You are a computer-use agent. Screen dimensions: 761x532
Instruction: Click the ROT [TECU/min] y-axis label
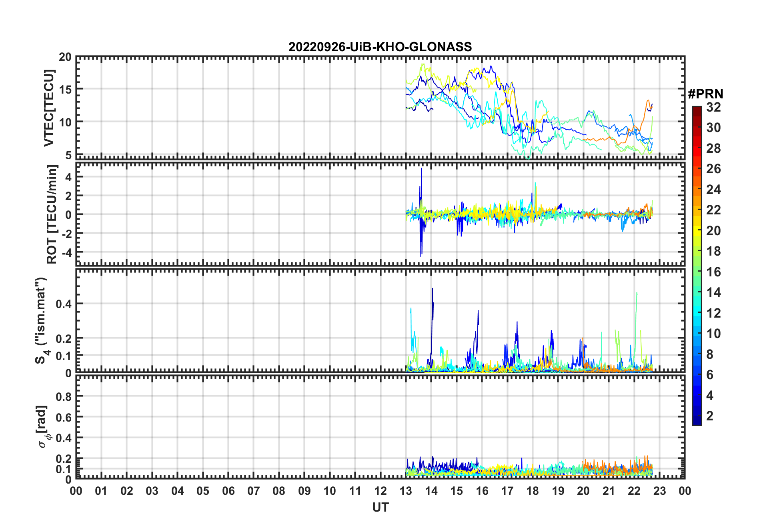click(x=52, y=214)
